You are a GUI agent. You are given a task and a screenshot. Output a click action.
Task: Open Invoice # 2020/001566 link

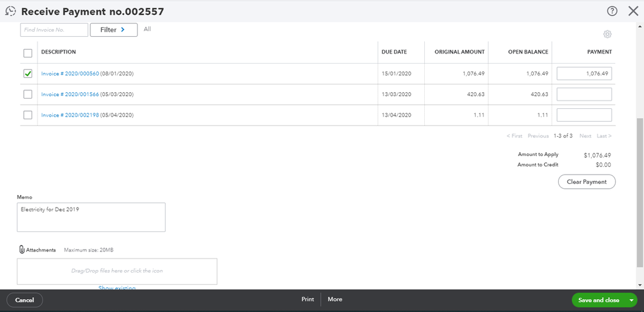[x=70, y=94]
